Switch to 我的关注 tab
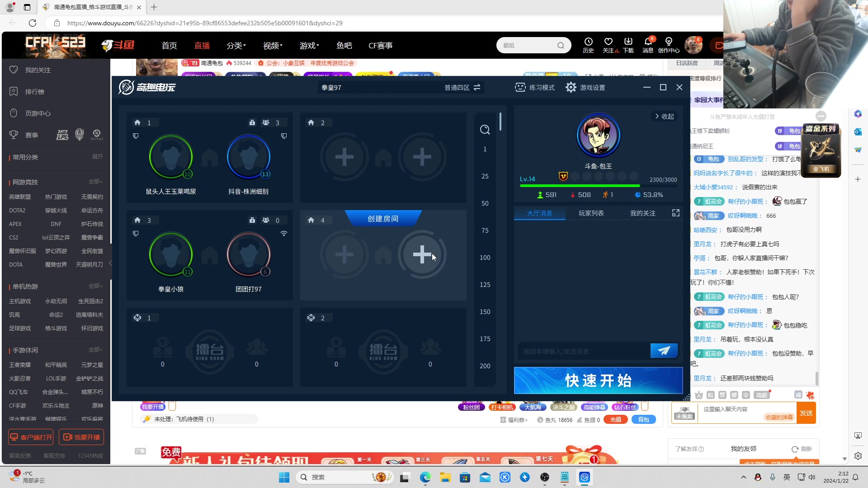868x488 pixels. coord(642,213)
